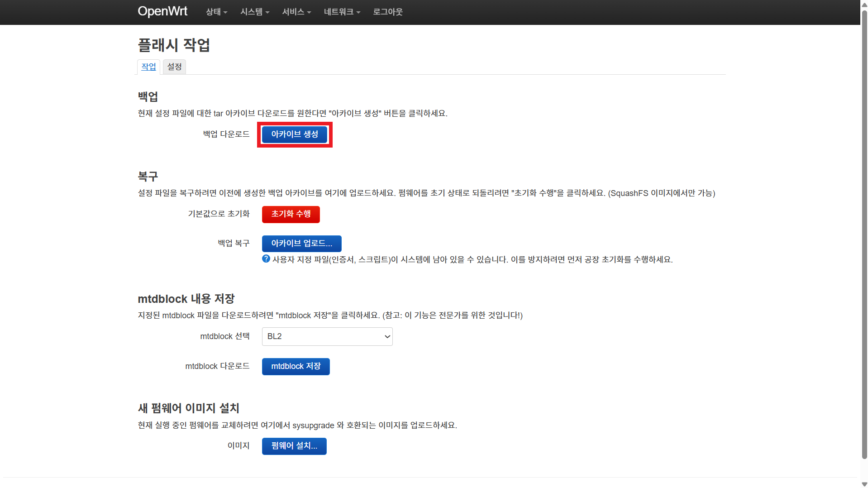This screenshot has width=868, height=488.
Task: Click the scrollbar up arrow
Action: pyautogui.click(x=864, y=4)
